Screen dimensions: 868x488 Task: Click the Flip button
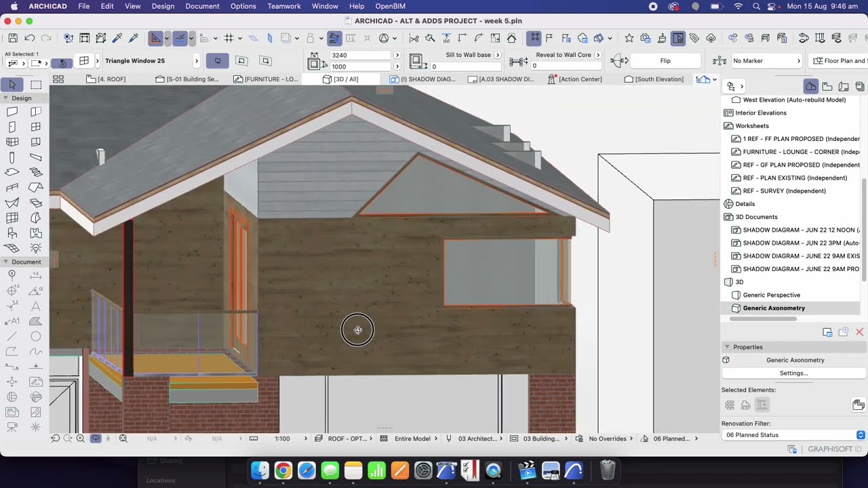pos(665,61)
